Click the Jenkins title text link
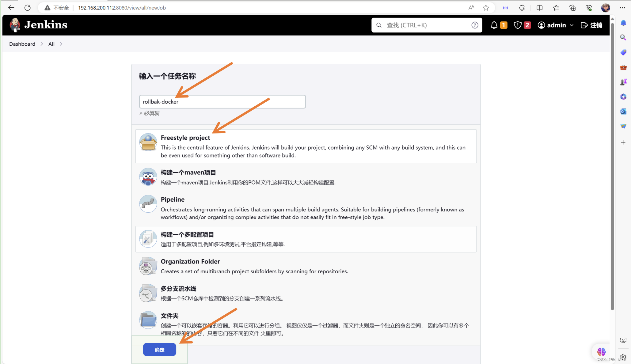The image size is (631, 364). (x=46, y=25)
